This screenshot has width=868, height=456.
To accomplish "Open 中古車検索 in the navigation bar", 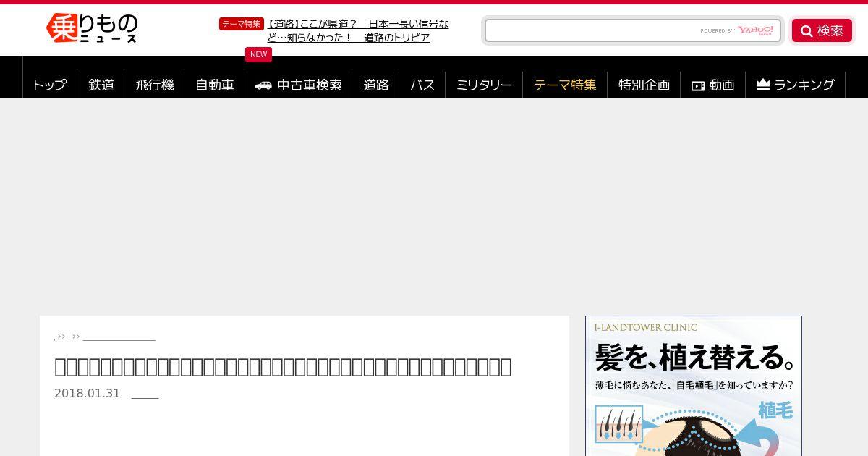I will (x=299, y=85).
